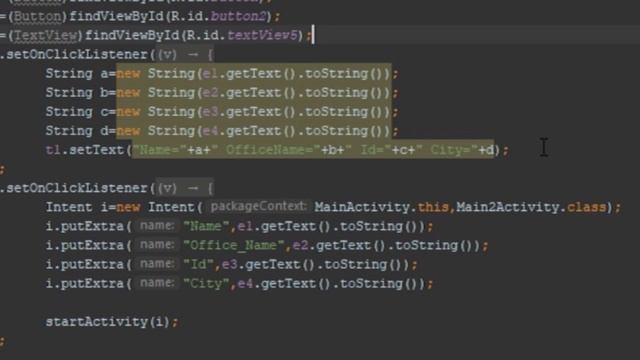
Task: Click 'e4' in the City putExtra line
Action: pos(245,284)
